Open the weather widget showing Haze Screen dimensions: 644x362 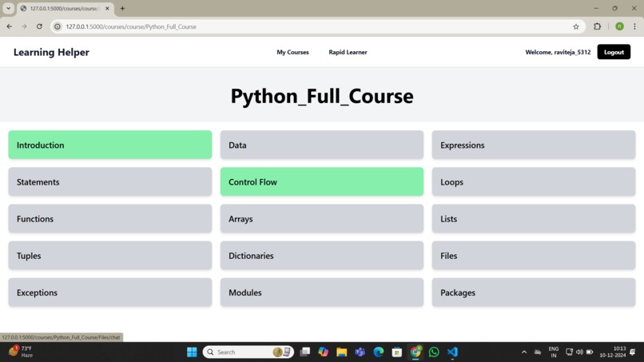pyautogui.click(x=22, y=352)
